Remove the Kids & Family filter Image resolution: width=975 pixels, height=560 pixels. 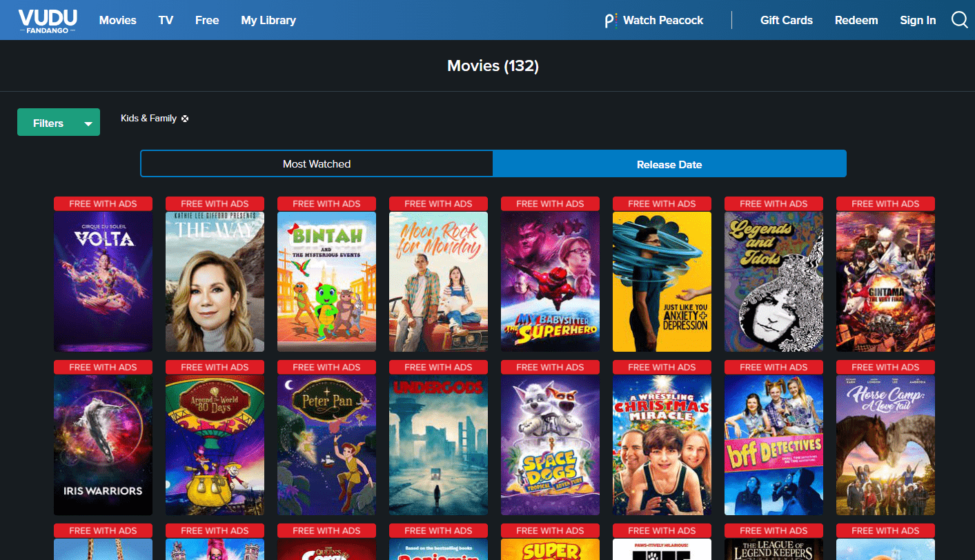coord(185,119)
